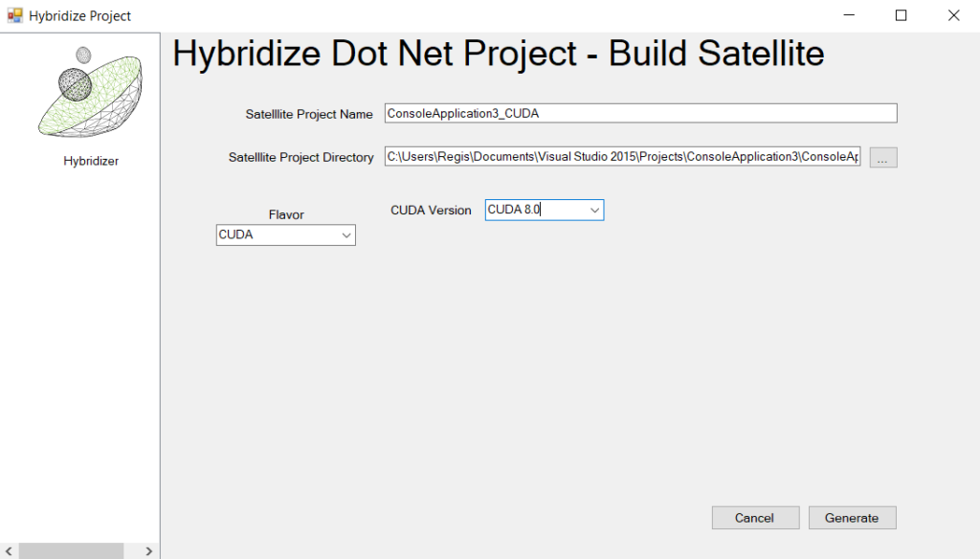980x559 pixels.
Task: Select the Hybridizer label under the logo
Action: point(91,161)
